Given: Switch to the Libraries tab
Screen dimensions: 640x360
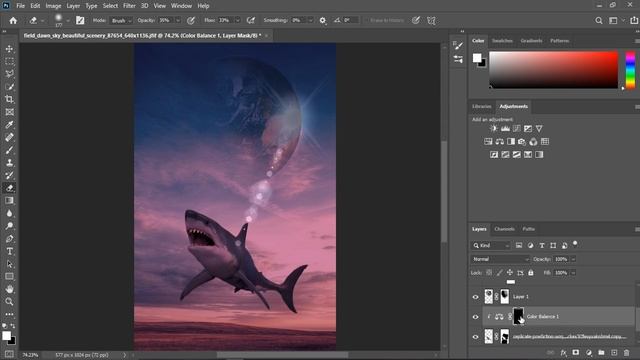Looking at the screenshot, I should point(482,107).
